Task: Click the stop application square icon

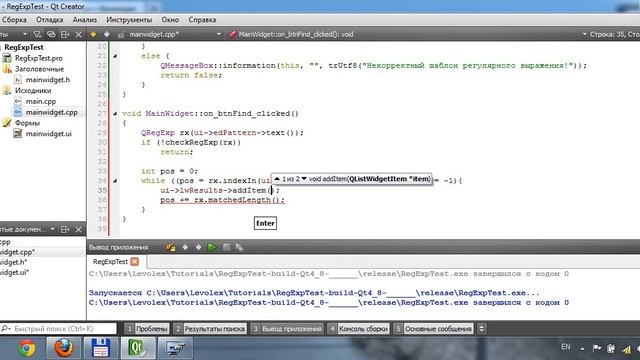Action: [x=227, y=247]
